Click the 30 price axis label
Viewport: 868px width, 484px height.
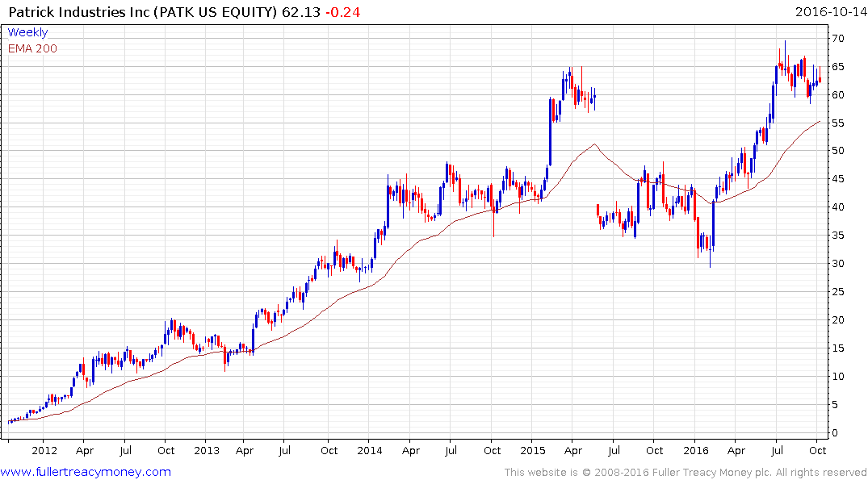pyautogui.click(x=837, y=264)
